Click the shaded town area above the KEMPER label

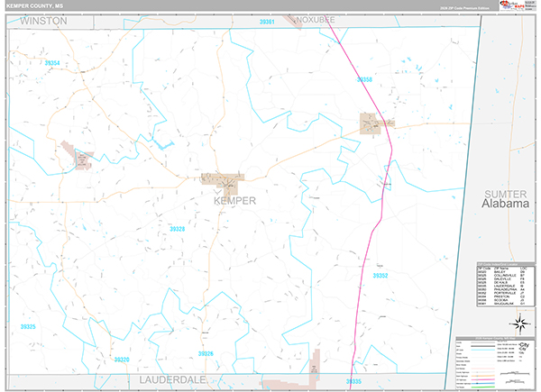222,181
